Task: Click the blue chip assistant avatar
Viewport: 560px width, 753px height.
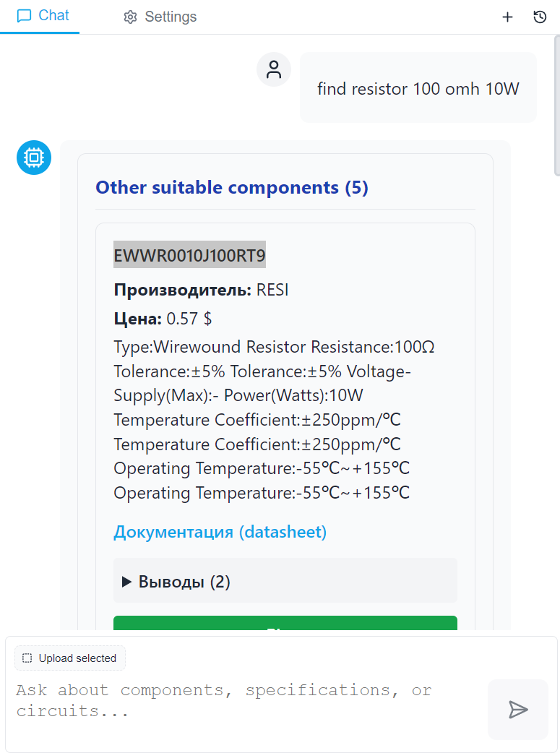Action: point(34,157)
